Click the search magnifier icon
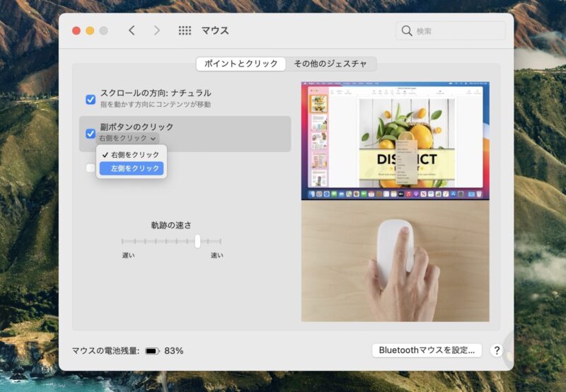The image size is (566, 392). point(407,31)
